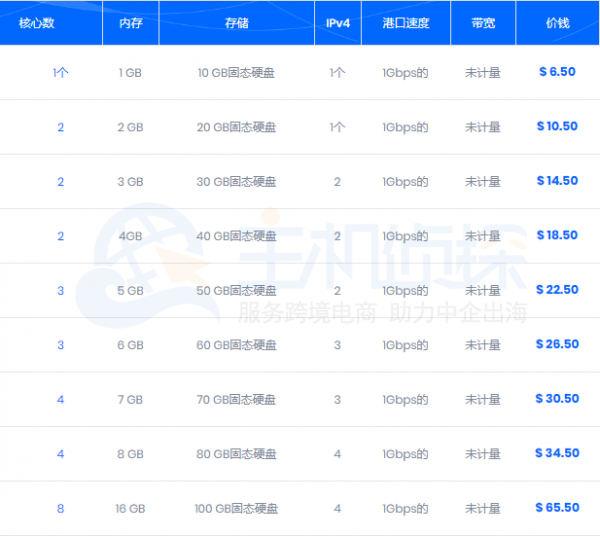600x536 pixels.
Task: Click the IPv4 column header
Action: coord(337,22)
